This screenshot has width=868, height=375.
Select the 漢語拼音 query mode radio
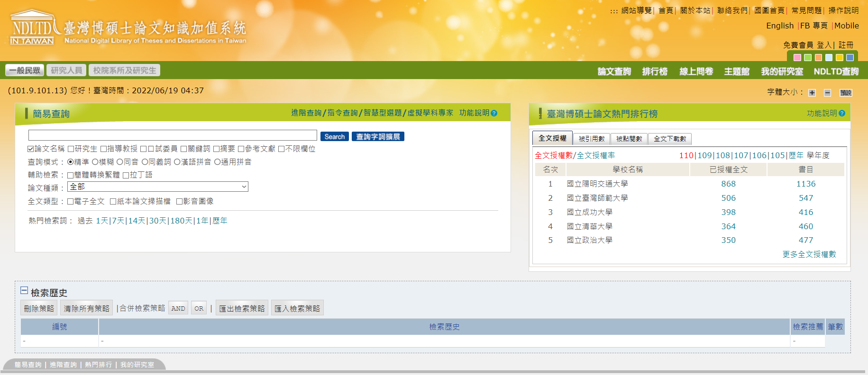point(177,162)
